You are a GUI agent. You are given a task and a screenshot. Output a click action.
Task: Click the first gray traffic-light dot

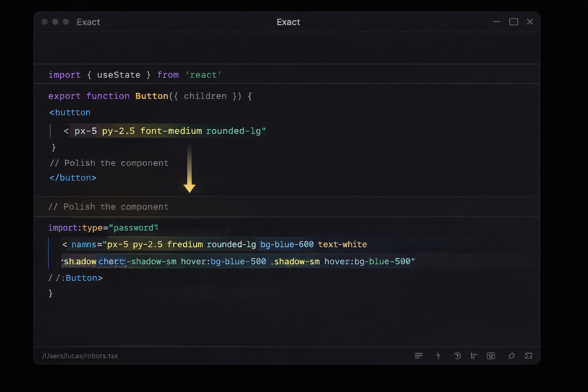45,22
